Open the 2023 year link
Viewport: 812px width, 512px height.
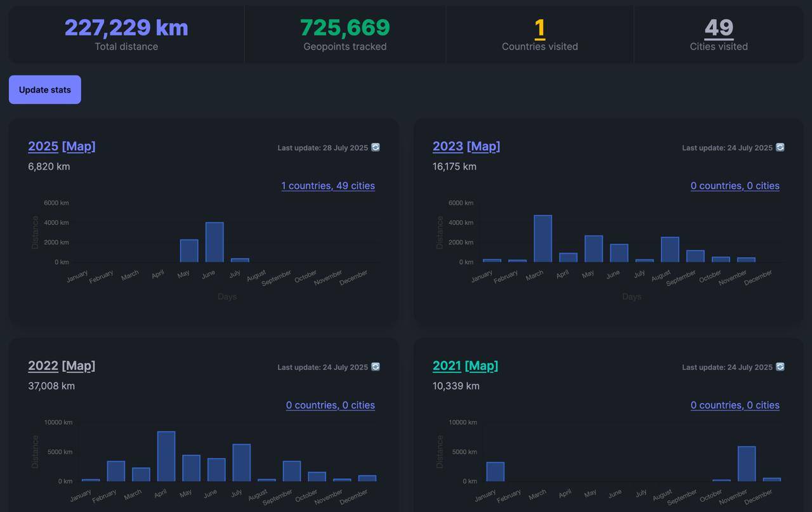click(448, 147)
